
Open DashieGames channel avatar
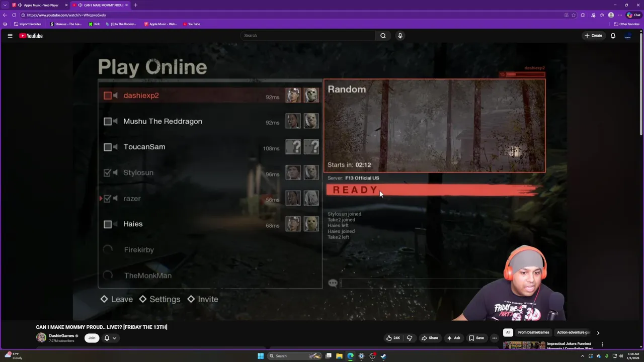point(41,338)
